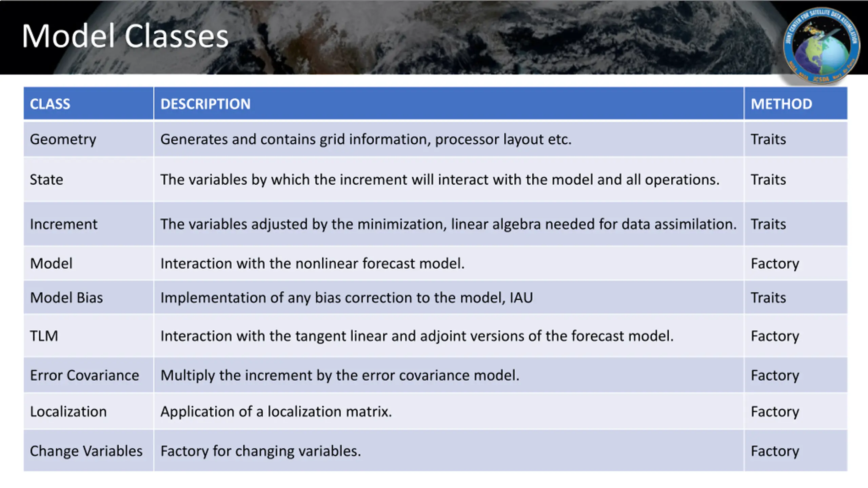The height and width of the screenshot is (488, 868).
Task: Click the bias correction IAU description
Action: click(x=347, y=298)
